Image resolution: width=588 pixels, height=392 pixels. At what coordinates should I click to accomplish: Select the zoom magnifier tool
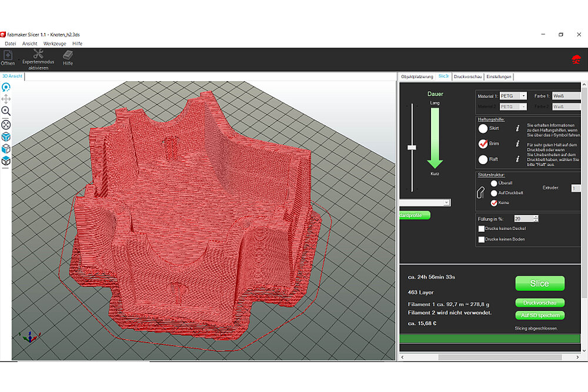coord(6,110)
